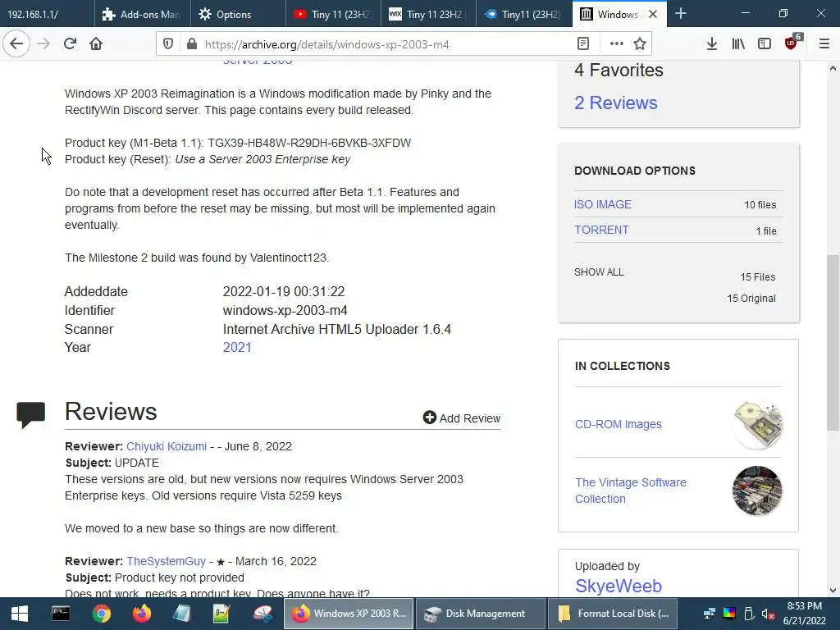
Task: Select the M1-Beta 1.1 product key text
Action: (309, 143)
